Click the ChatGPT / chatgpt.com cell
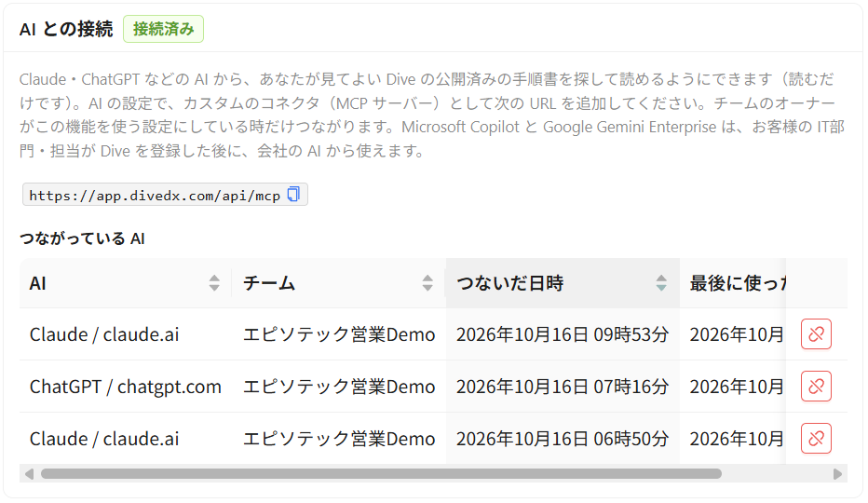 [x=126, y=387]
